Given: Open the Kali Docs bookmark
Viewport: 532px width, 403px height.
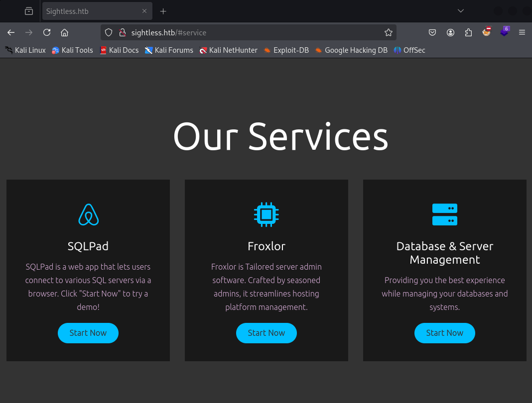Looking at the screenshot, I should (120, 50).
